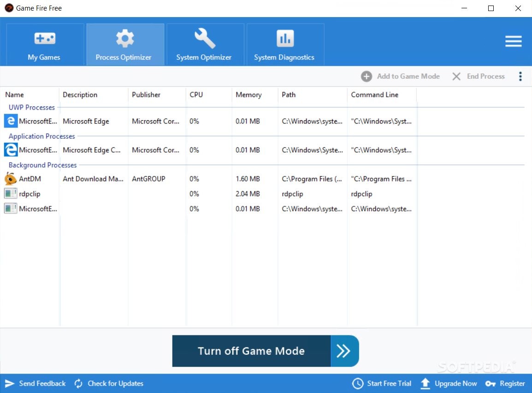Click Edge icon under Application Processes
This screenshot has height=393, width=532.
11,150
